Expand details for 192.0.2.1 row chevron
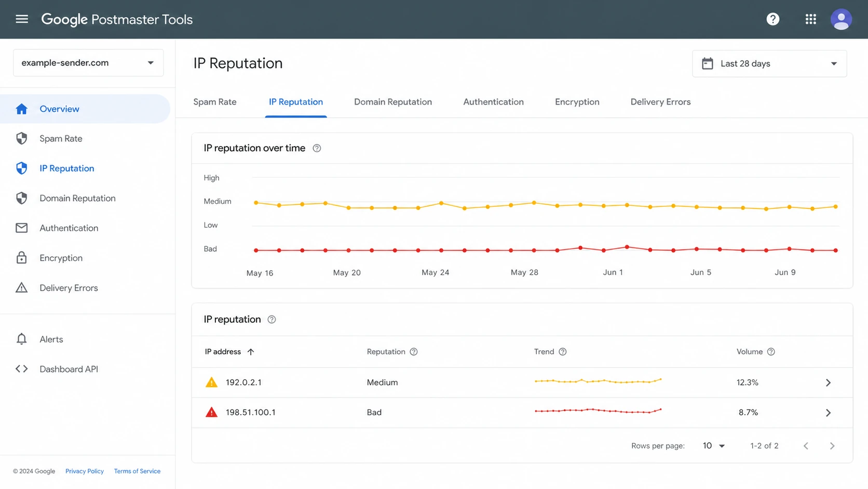This screenshot has width=868, height=489. (x=828, y=382)
